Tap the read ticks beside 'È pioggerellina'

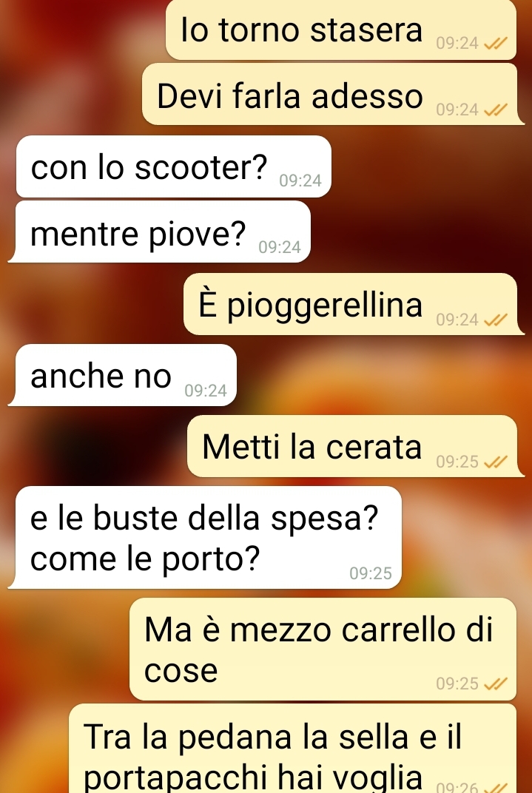click(x=495, y=320)
